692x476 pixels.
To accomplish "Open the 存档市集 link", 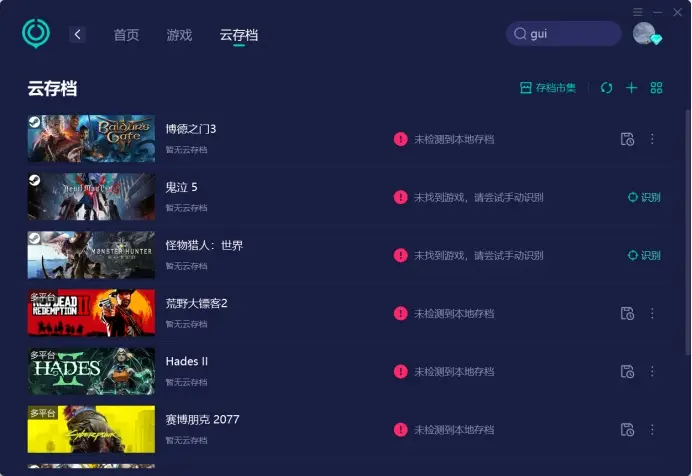I will point(548,88).
